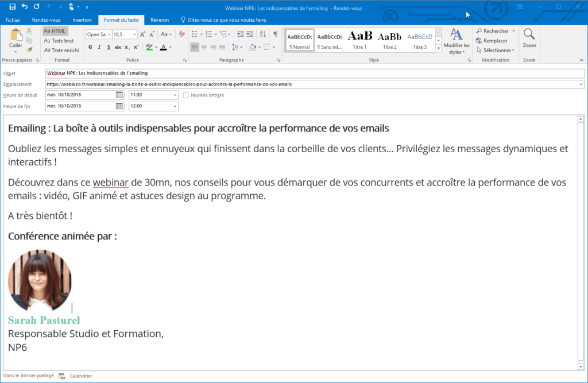Image resolution: width=588 pixels, height=383 pixels.
Task: Undo the last action in the title bar
Action: tap(24, 7)
